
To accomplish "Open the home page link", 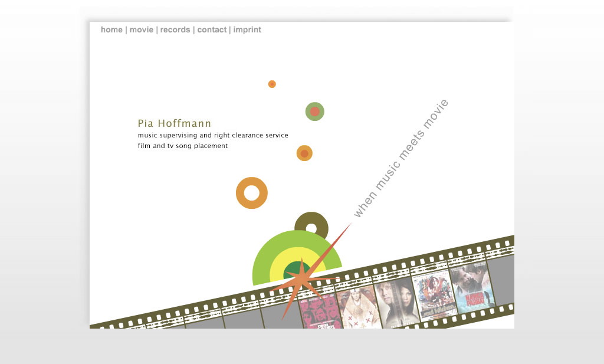I will coord(111,29).
